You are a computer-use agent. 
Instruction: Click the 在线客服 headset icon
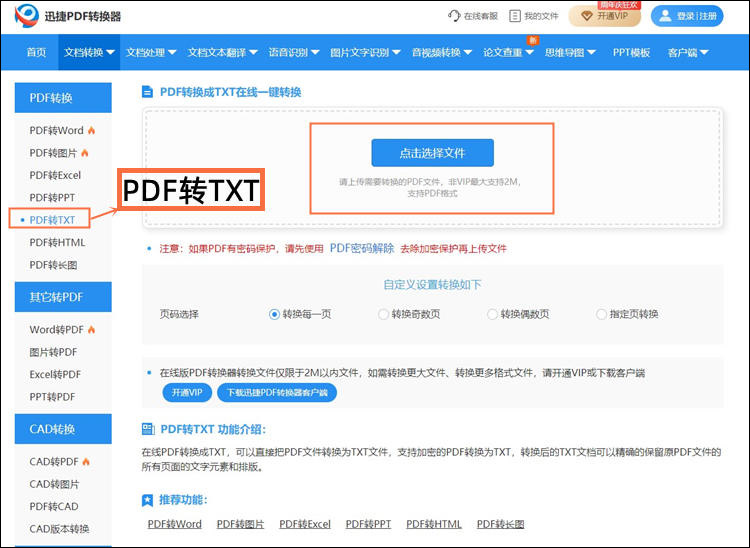click(x=453, y=16)
